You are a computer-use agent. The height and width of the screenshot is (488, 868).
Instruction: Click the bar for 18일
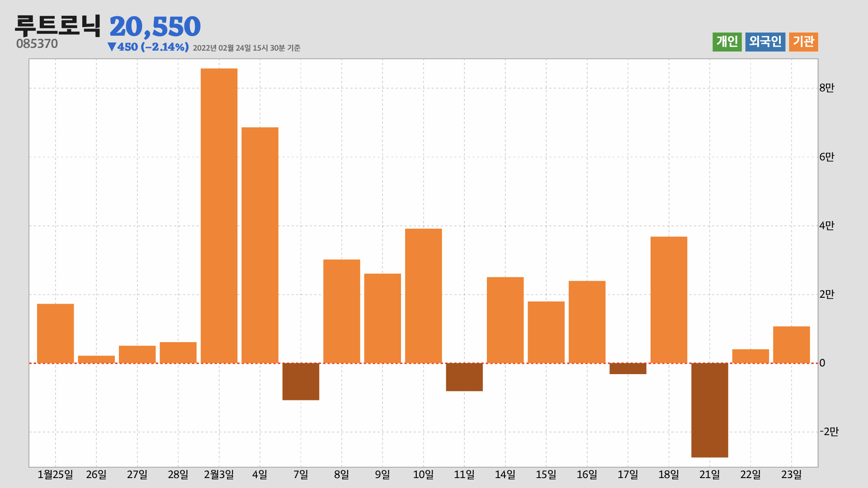point(669,300)
